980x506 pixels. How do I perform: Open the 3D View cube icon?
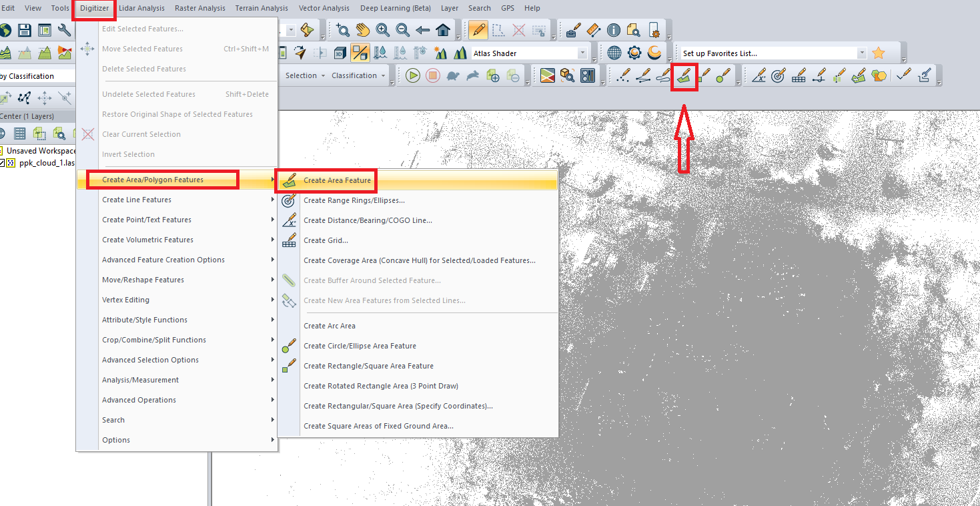point(342,52)
